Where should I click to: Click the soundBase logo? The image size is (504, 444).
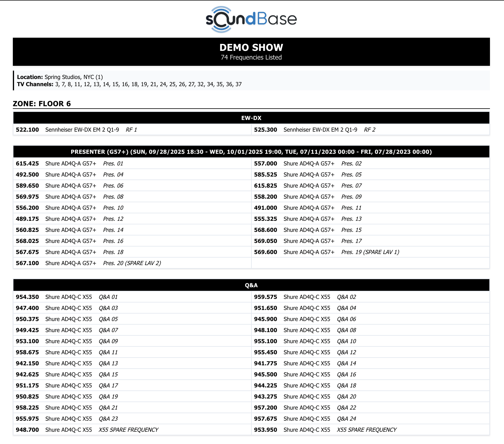[x=251, y=19]
